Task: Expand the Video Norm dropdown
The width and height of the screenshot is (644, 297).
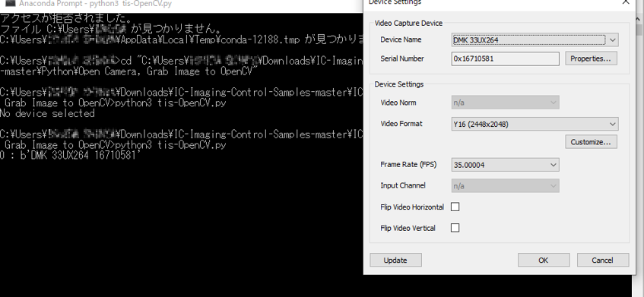Action: (505, 103)
